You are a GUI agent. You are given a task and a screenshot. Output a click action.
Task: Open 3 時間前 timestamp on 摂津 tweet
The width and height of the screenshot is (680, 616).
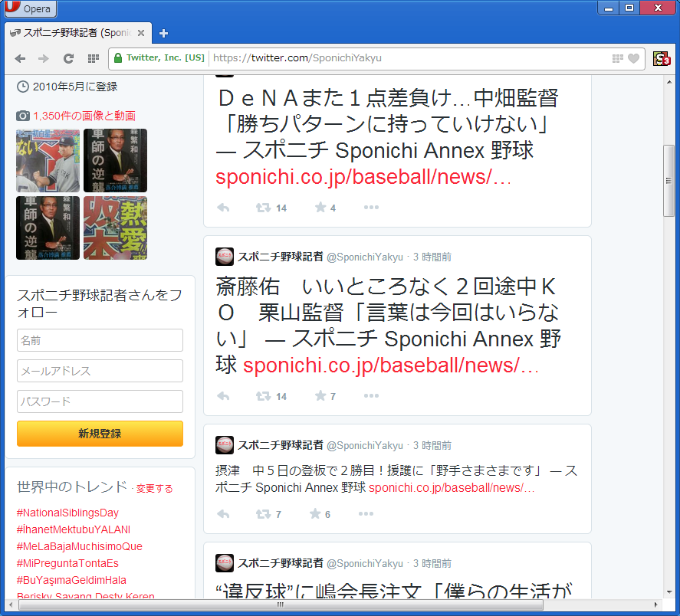tap(432, 446)
